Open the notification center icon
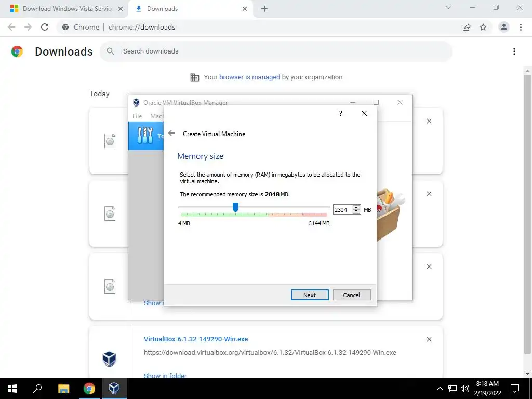Image resolution: width=532 pixels, height=399 pixels. click(x=515, y=389)
